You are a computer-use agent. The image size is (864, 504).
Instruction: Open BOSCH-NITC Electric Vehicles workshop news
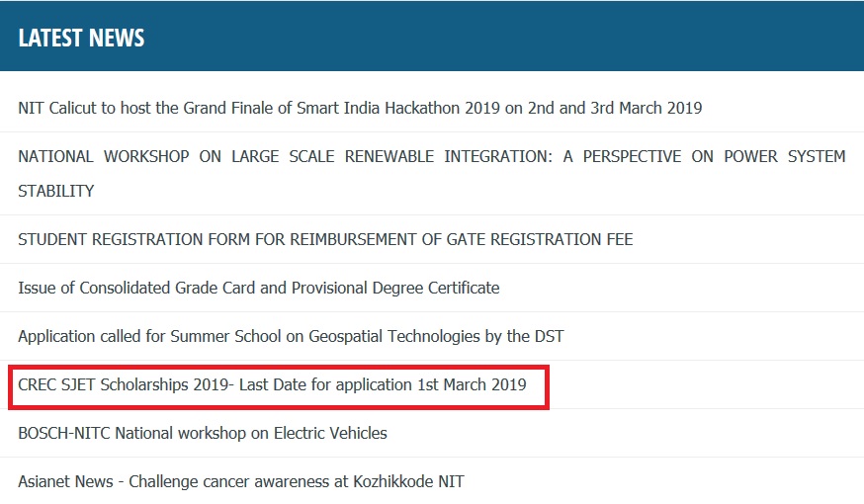click(x=203, y=433)
